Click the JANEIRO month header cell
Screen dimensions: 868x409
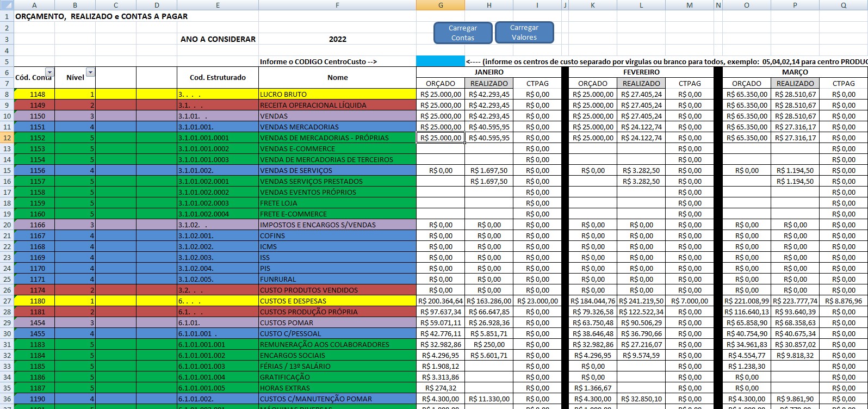tap(488, 72)
